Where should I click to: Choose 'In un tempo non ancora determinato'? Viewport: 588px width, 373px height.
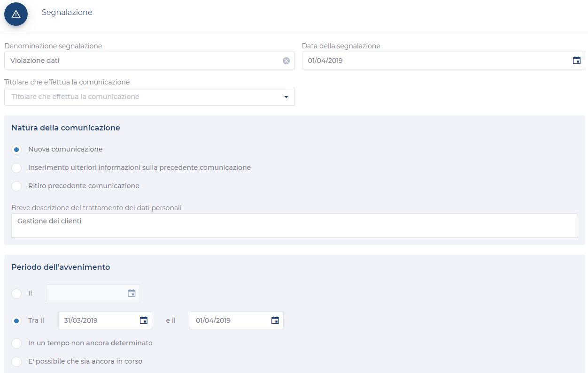16,343
